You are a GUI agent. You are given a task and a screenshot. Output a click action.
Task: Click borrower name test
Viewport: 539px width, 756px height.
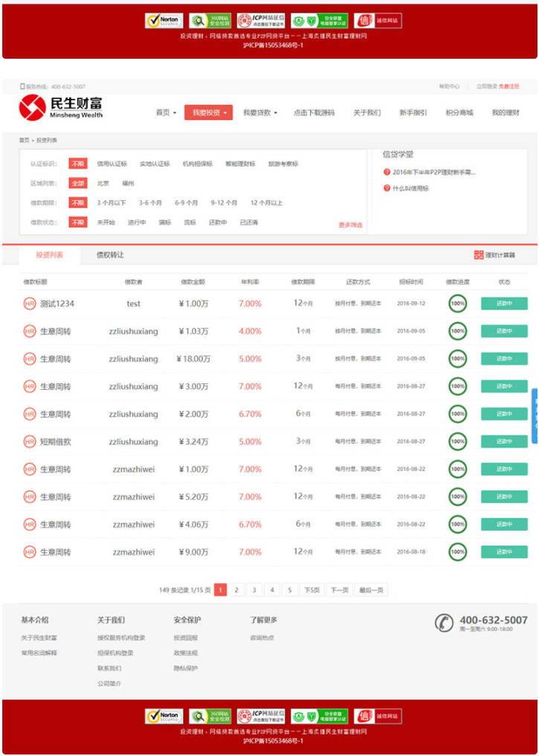133,304
